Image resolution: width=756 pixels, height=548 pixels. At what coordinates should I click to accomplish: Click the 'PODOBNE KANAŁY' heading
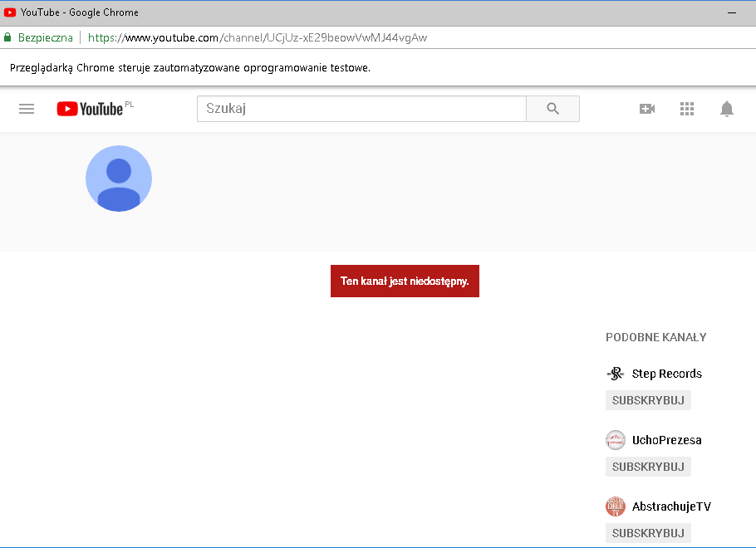pos(655,337)
